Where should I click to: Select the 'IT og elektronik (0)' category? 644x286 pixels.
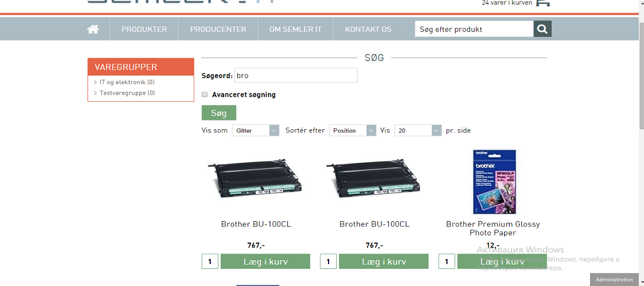[x=127, y=82]
